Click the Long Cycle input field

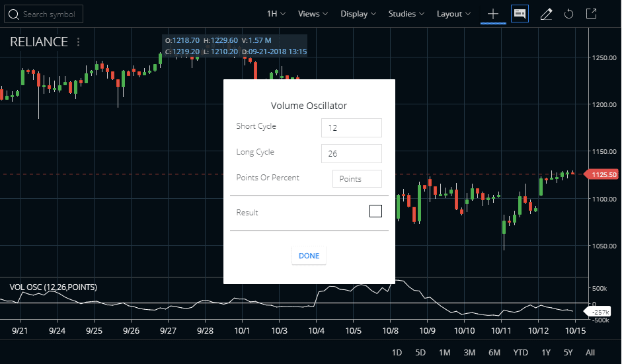click(352, 153)
